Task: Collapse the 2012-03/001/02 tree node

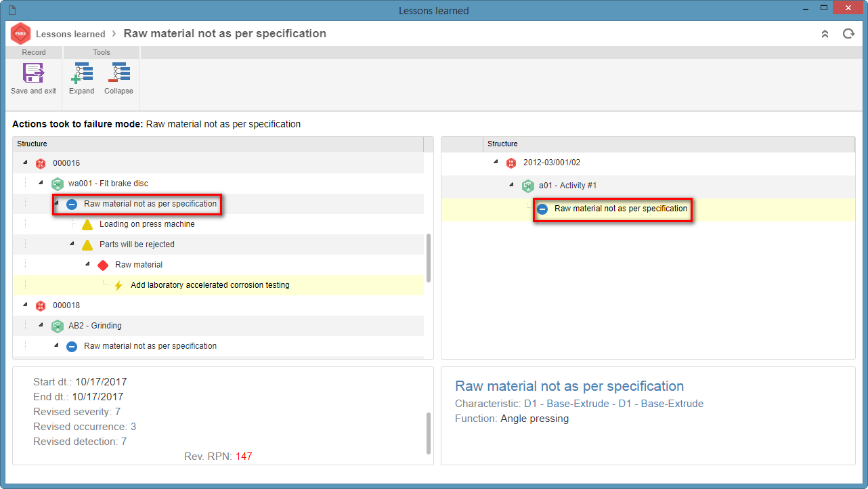Action: pyautogui.click(x=496, y=162)
